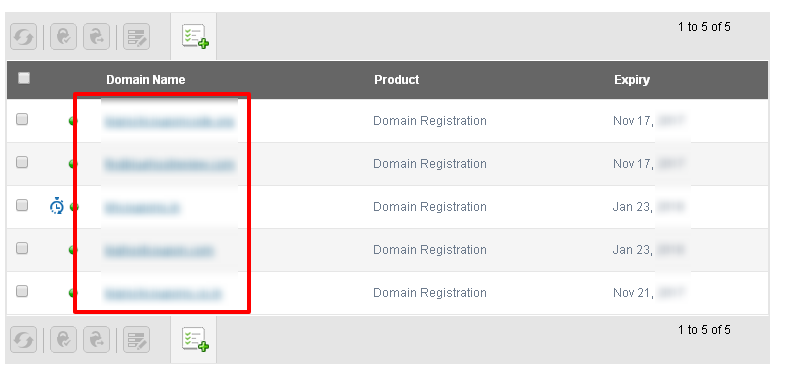
Task: Click the blue stopwatch icon in third row
Action: (x=57, y=207)
